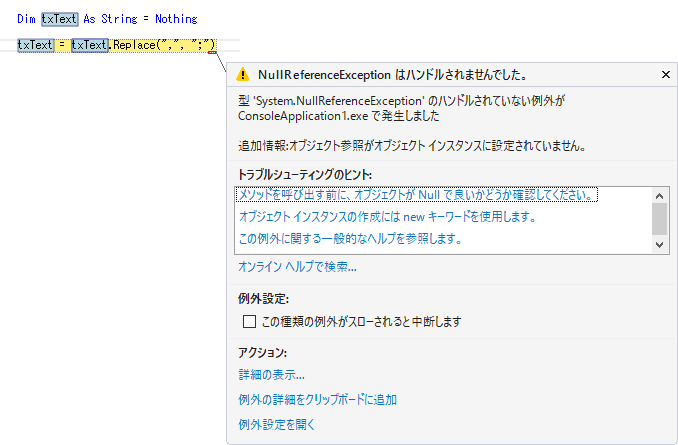This screenshot has width=678, height=445.
Task: Open hint about checking object for Null
Action: (x=416, y=195)
